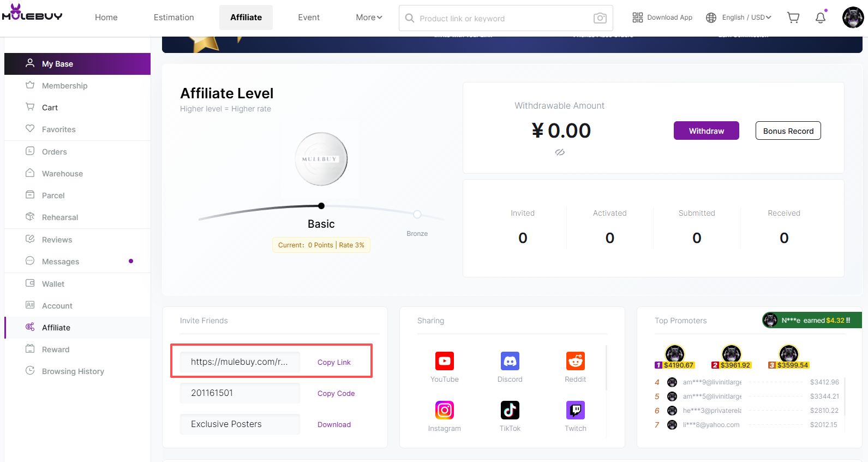Click the Bronze level marker on progress bar
This screenshot has height=462, width=868.
coord(417,214)
